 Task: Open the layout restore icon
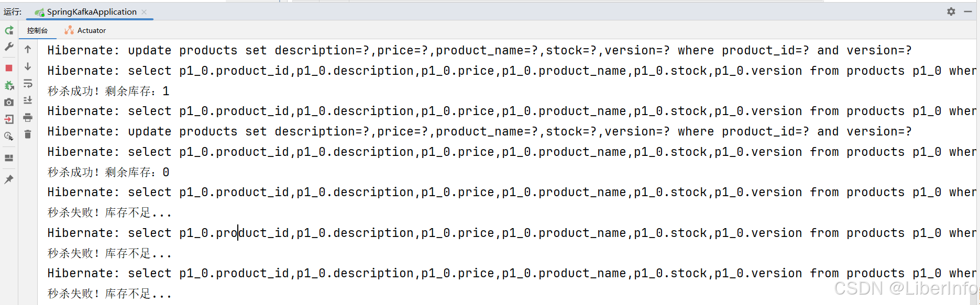pos(9,158)
